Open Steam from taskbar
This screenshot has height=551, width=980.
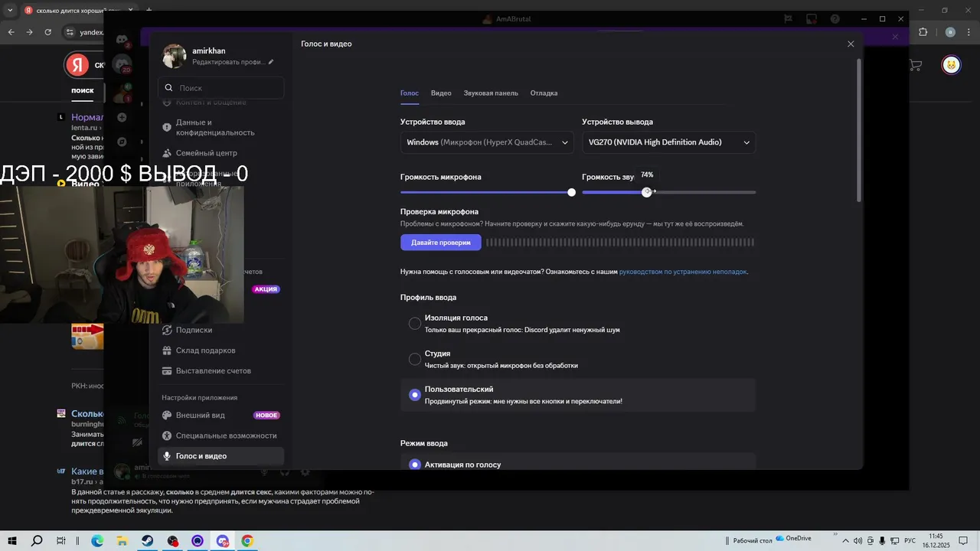point(147,541)
